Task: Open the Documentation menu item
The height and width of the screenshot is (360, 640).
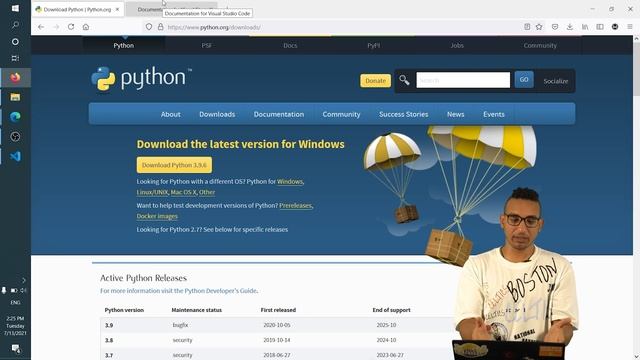Action: pos(279,114)
